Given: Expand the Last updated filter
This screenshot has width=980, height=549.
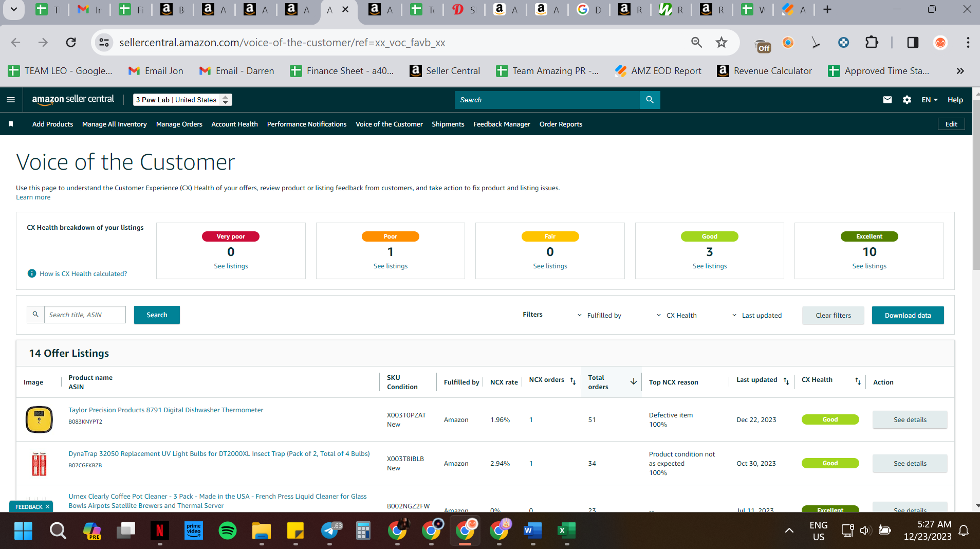Looking at the screenshot, I should tap(756, 315).
